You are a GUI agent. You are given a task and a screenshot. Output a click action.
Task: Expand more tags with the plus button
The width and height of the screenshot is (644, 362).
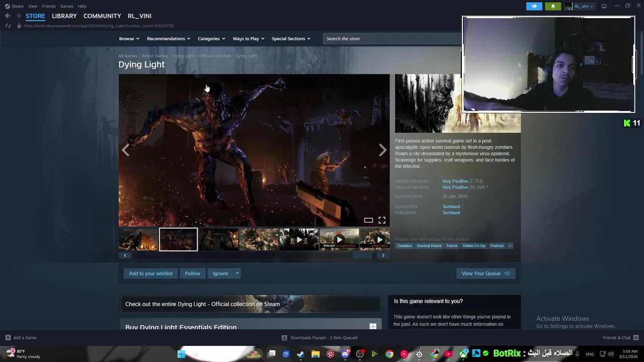510,246
